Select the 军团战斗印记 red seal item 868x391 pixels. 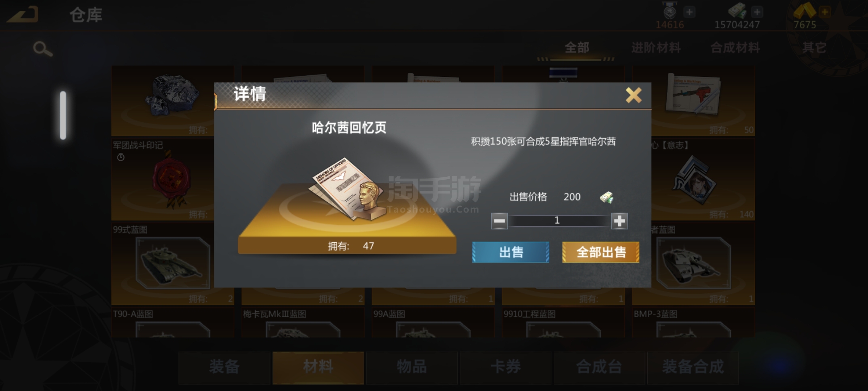(163, 180)
